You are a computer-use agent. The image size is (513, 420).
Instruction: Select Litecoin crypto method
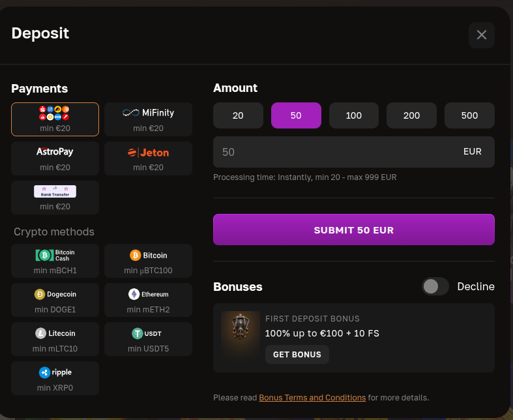click(55, 338)
